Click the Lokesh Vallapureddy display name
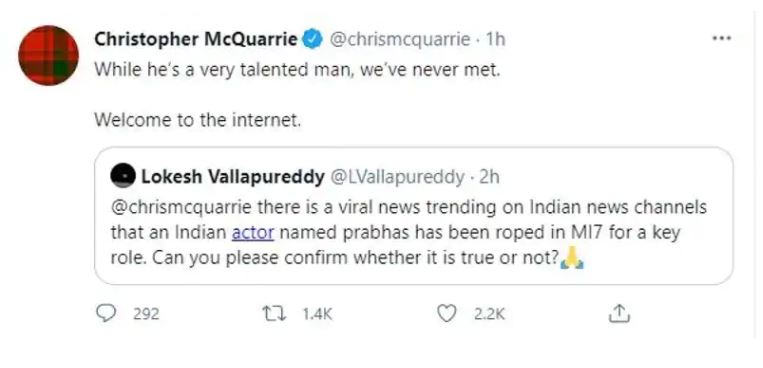763x368 pixels. [233, 177]
